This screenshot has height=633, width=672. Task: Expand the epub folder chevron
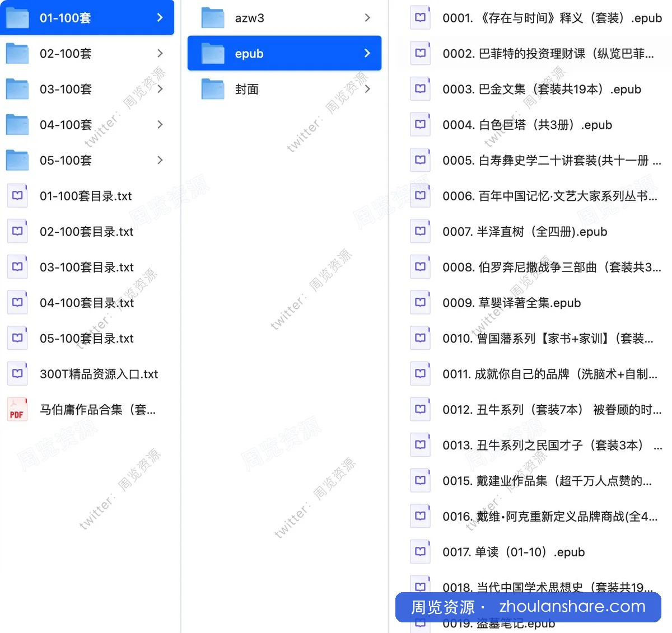click(x=367, y=54)
